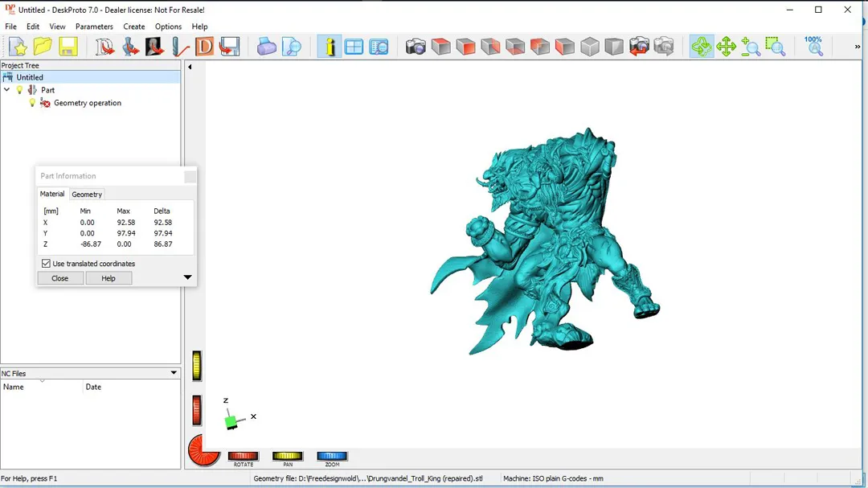Viewport: 868px width, 488px height.
Task: Open the Parameters menu
Action: 94,27
